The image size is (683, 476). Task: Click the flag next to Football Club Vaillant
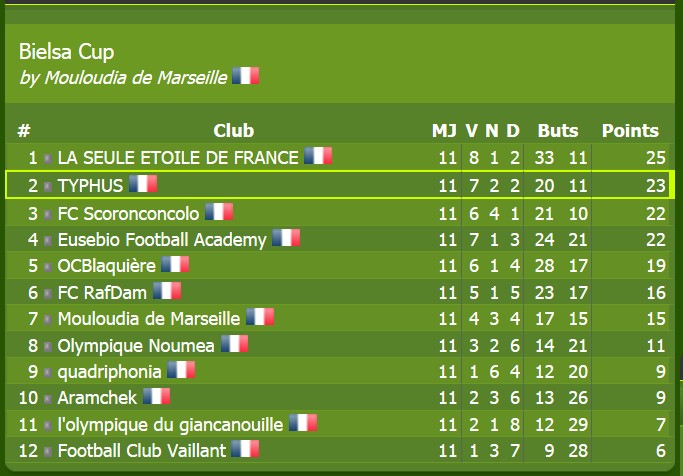[245, 449]
